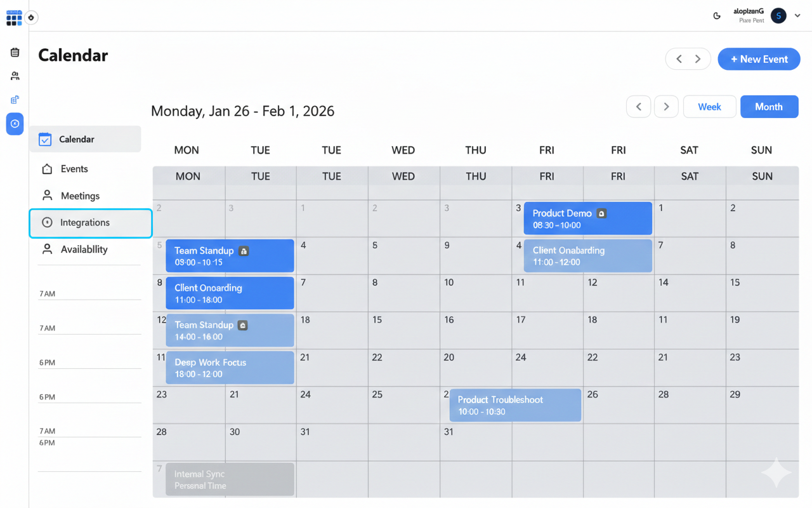This screenshot has width=812, height=508.
Task: Click the app grid logo icon
Action: point(14,18)
